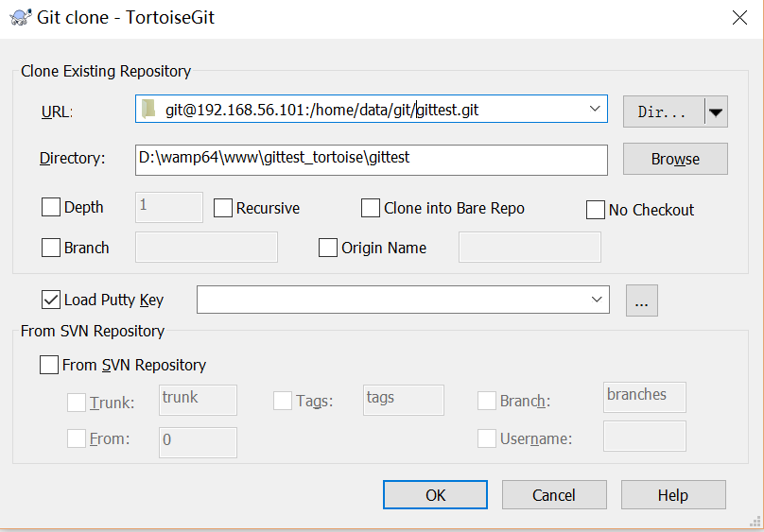Check Clone into Bare Repo option
764x532 pixels.
pos(371,208)
